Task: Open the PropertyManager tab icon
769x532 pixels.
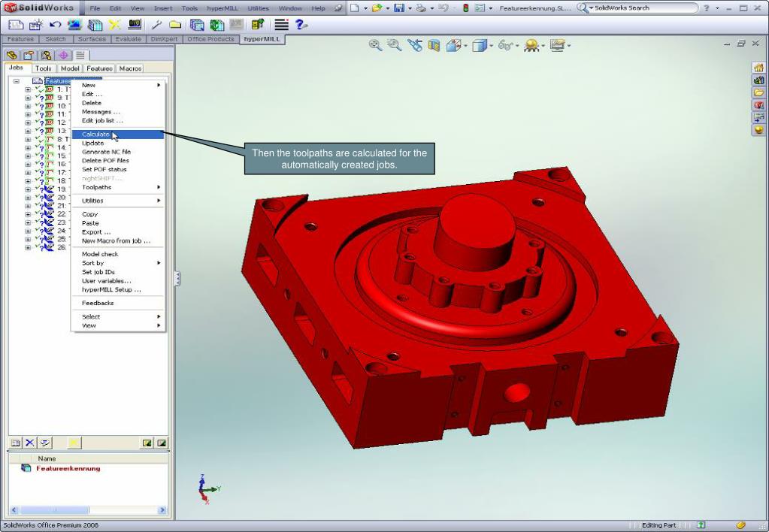Action: [x=29, y=55]
